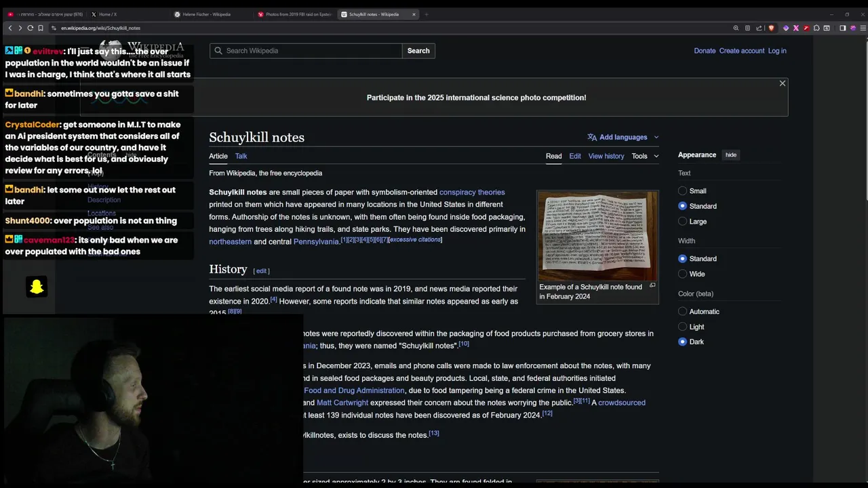This screenshot has height=488, width=868.
Task: Click the browser address bar URL
Action: (x=100, y=28)
